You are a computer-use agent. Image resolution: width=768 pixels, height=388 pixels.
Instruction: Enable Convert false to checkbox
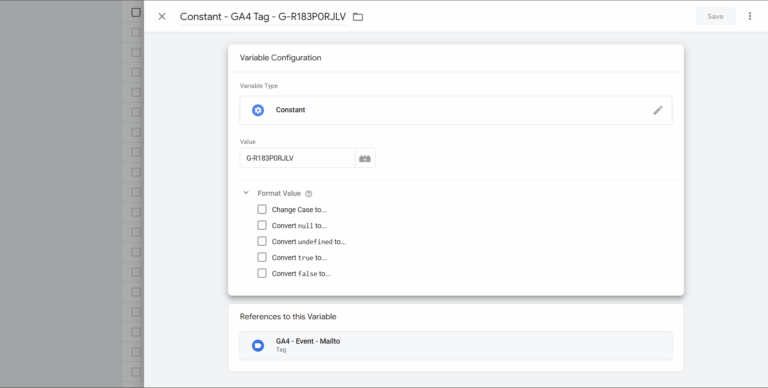point(262,273)
